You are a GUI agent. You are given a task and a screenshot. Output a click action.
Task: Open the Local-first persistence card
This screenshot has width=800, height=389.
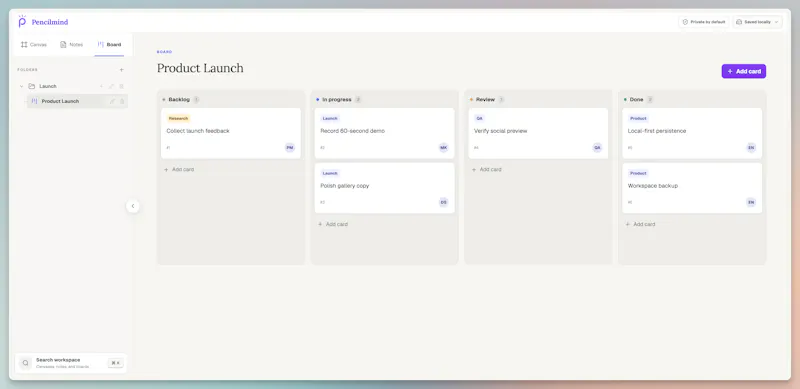(x=692, y=133)
